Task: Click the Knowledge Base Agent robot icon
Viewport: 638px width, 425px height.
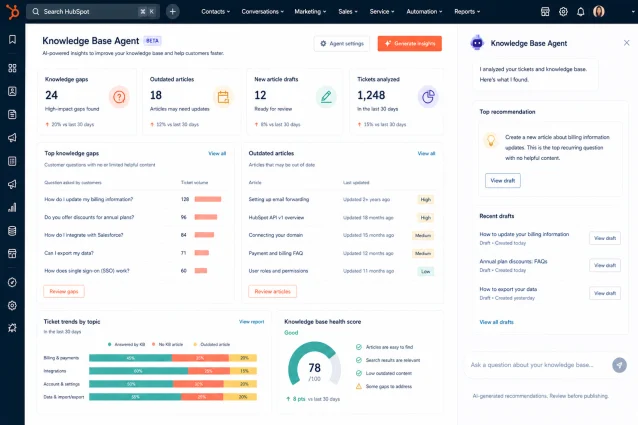Action: click(x=477, y=43)
